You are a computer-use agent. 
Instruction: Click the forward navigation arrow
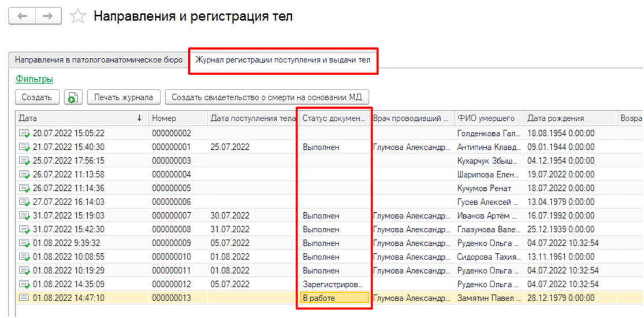[x=49, y=16]
